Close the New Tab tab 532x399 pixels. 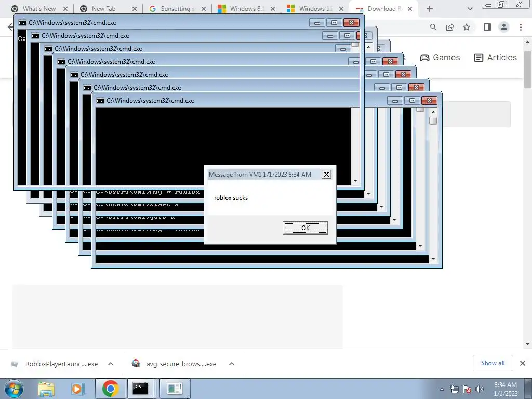coord(135,9)
